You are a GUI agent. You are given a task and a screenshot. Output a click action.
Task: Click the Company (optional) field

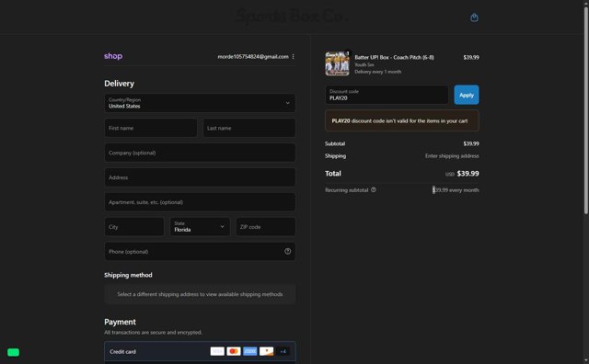pyautogui.click(x=200, y=153)
